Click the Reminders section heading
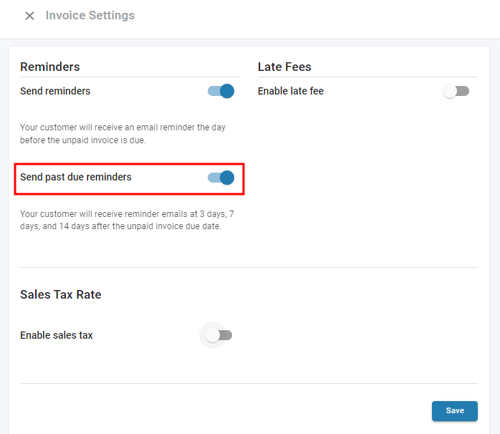Image resolution: width=500 pixels, height=434 pixels. click(50, 67)
